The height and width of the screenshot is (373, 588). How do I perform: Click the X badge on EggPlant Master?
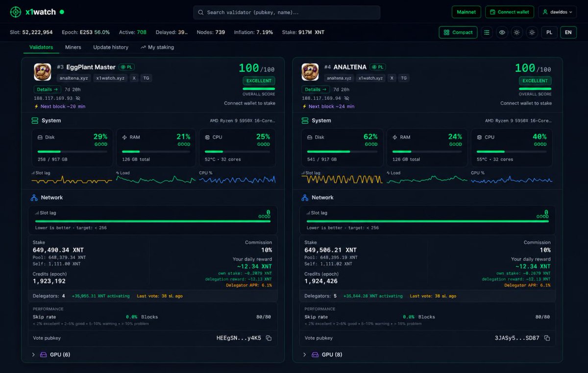134,78
